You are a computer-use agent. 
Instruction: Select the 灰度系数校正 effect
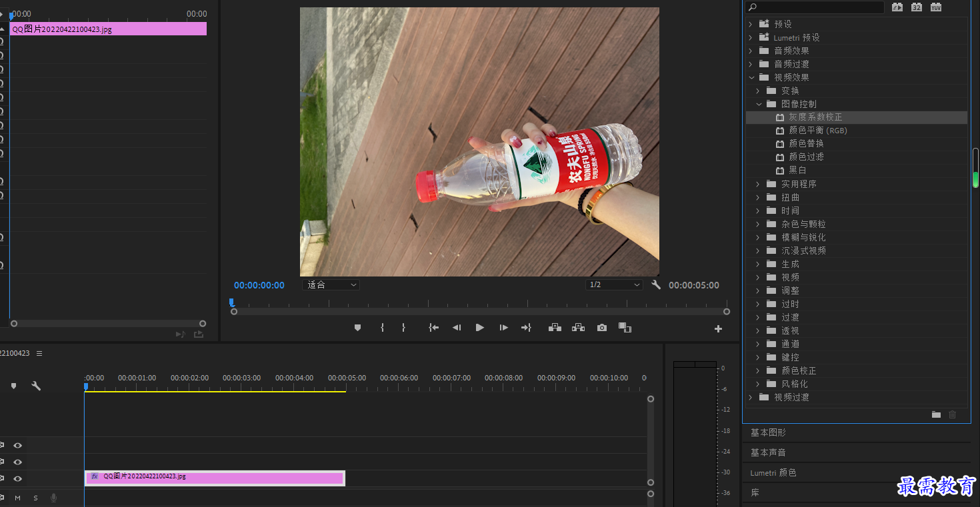(x=856, y=117)
